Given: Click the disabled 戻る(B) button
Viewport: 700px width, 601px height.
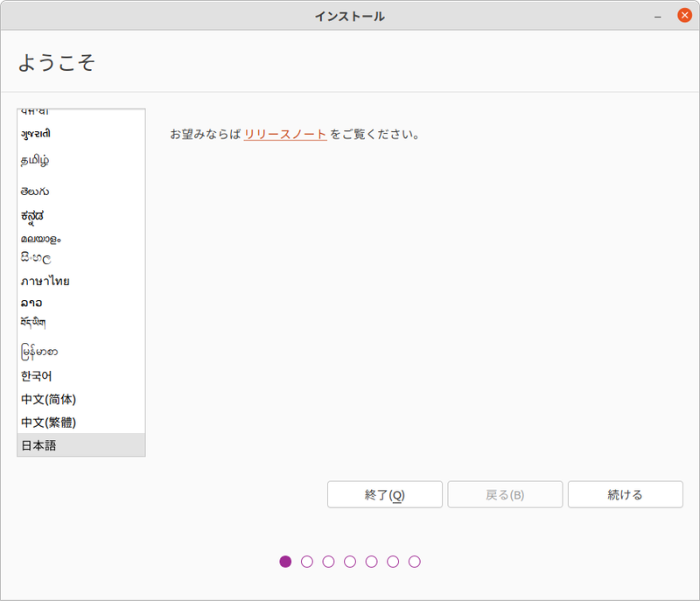Looking at the screenshot, I should [505, 494].
